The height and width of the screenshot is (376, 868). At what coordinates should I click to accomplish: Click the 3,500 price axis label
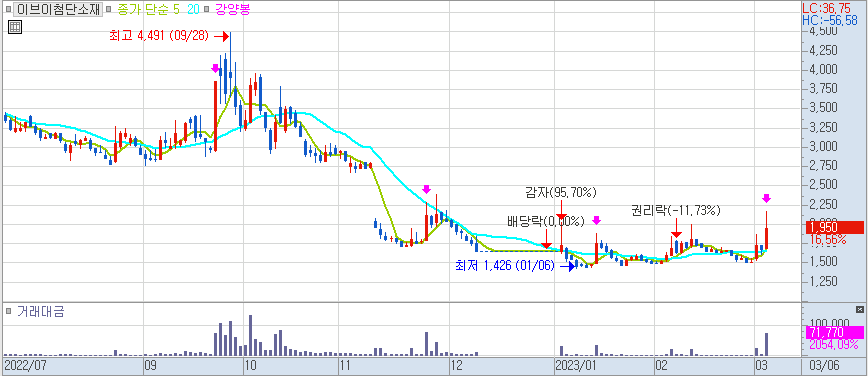[x=823, y=108]
